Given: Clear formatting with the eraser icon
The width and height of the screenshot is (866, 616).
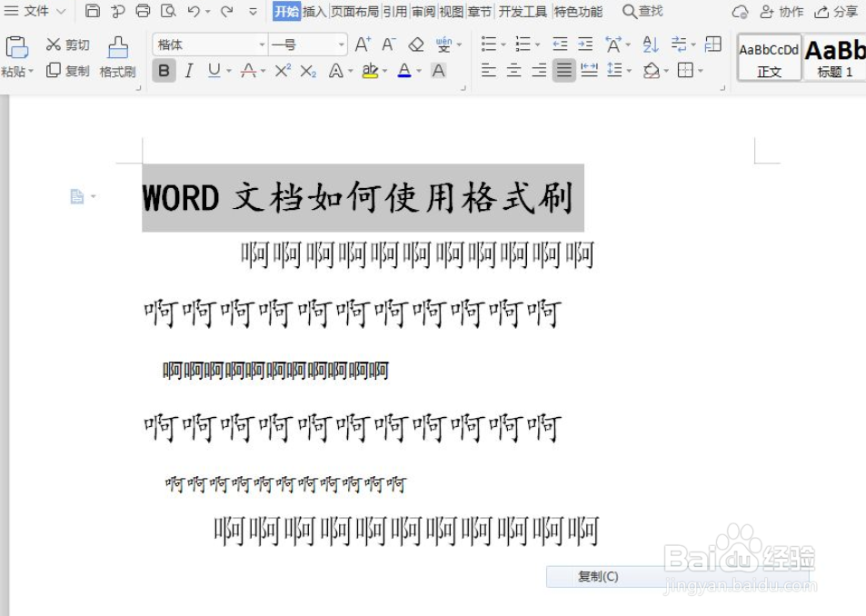Looking at the screenshot, I should click(416, 43).
